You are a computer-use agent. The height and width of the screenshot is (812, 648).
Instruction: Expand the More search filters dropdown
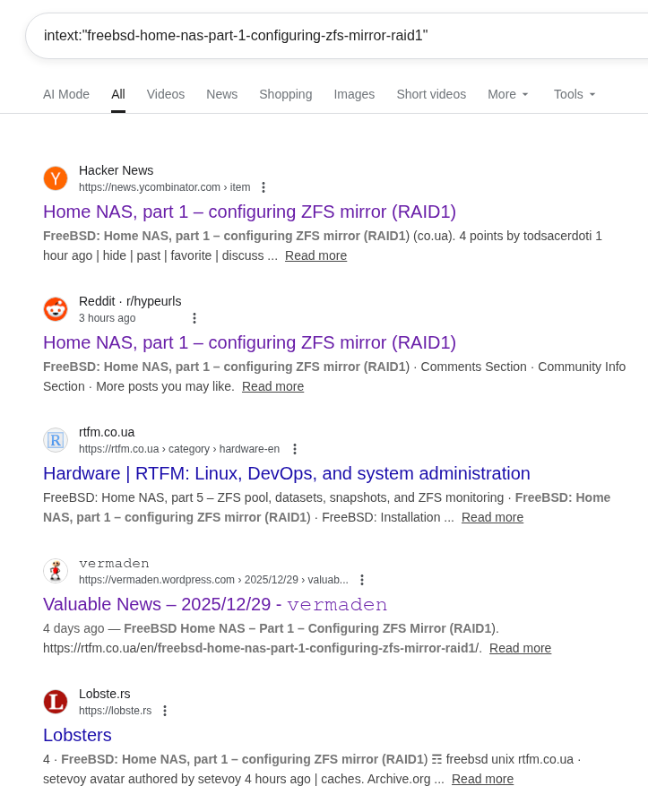pyautogui.click(x=508, y=94)
